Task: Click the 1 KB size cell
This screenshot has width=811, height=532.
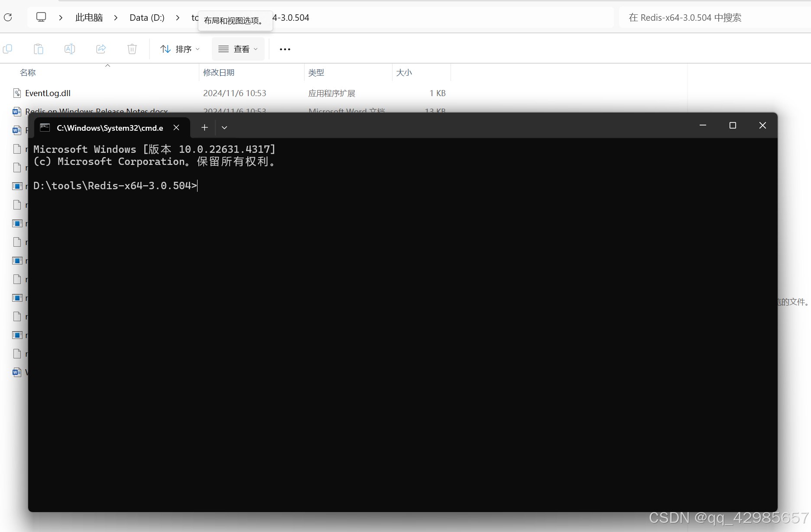Action: click(x=438, y=93)
